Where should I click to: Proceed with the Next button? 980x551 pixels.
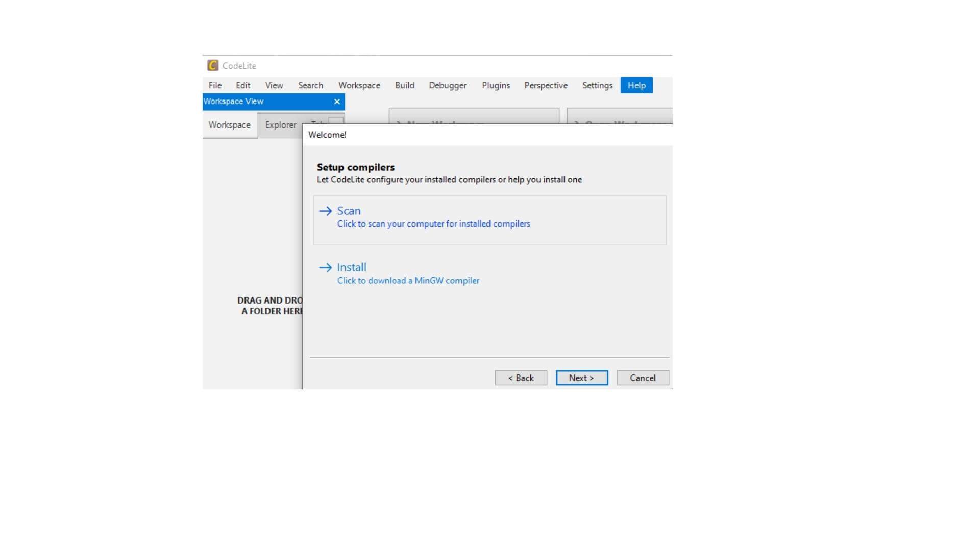(582, 378)
